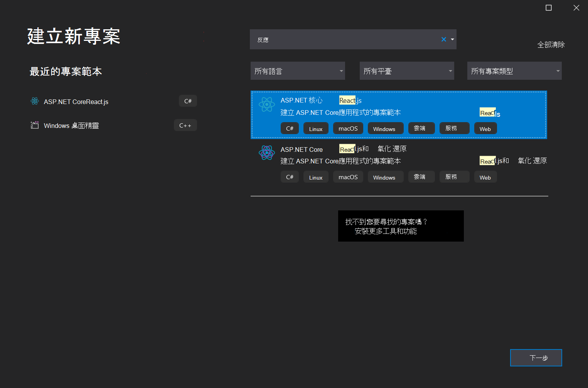The width and height of the screenshot is (588, 388).
Task: Open the 所有語言 language filter
Action: point(298,71)
